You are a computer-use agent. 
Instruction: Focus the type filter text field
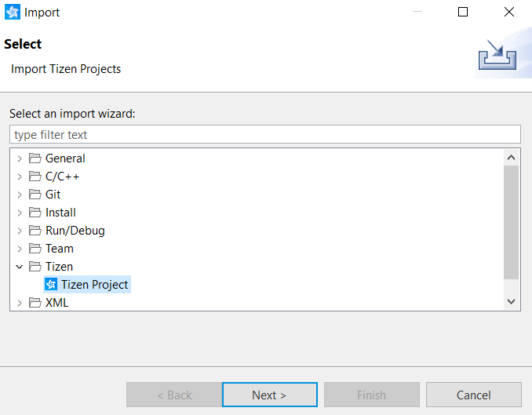265,134
